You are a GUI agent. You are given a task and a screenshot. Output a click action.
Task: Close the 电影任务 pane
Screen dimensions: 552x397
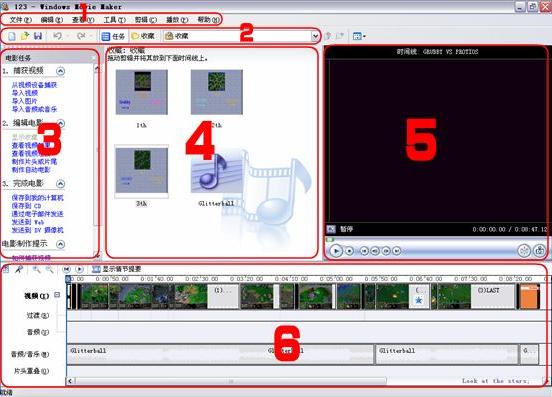[x=94, y=58]
